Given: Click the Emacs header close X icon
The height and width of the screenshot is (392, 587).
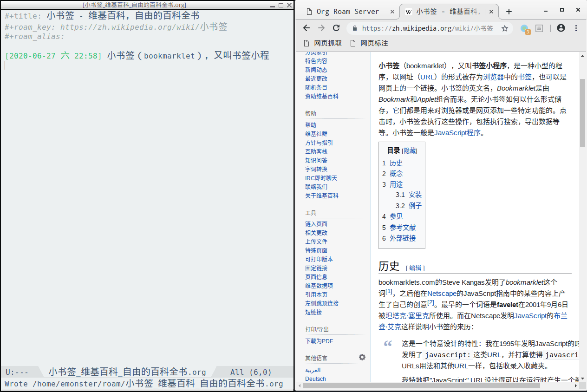Looking at the screenshot, I should (289, 5).
